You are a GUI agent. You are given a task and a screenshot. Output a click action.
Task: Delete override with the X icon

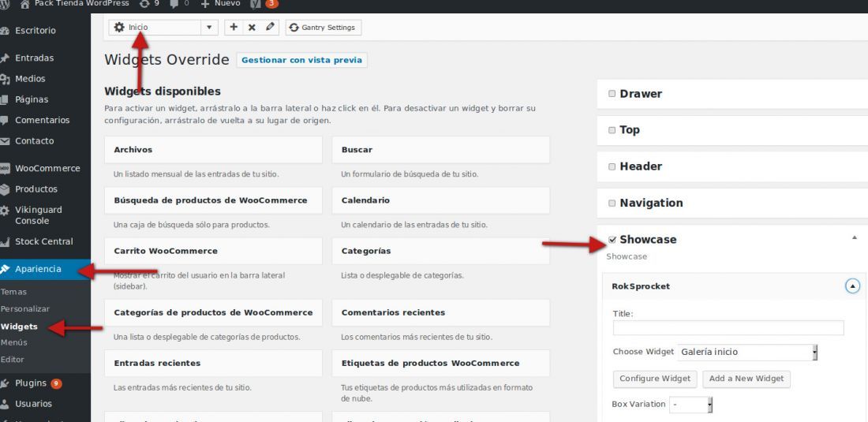pyautogui.click(x=251, y=27)
